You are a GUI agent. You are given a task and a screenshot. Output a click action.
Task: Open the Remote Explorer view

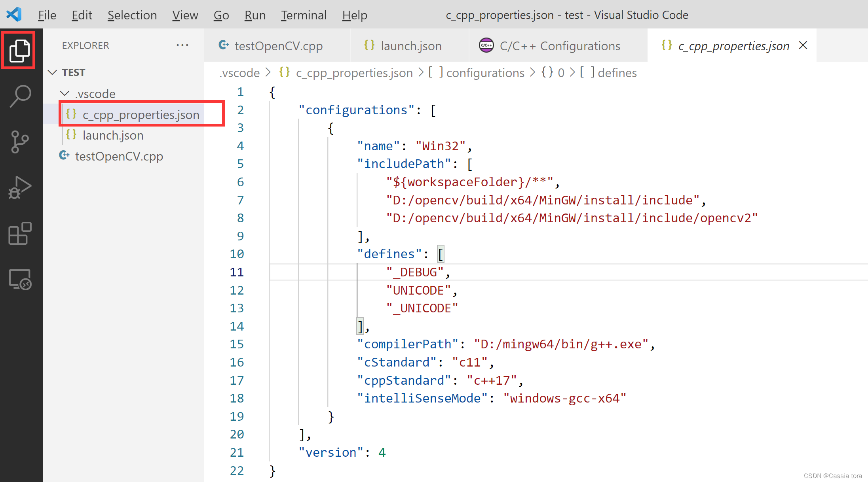(x=20, y=279)
